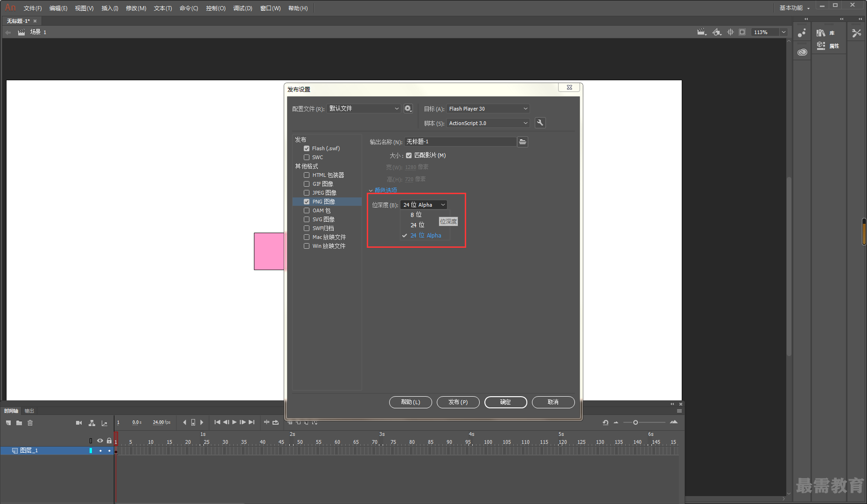Play the timeline animation
Image resolution: width=867 pixels, height=504 pixels.
click(234, 422)
